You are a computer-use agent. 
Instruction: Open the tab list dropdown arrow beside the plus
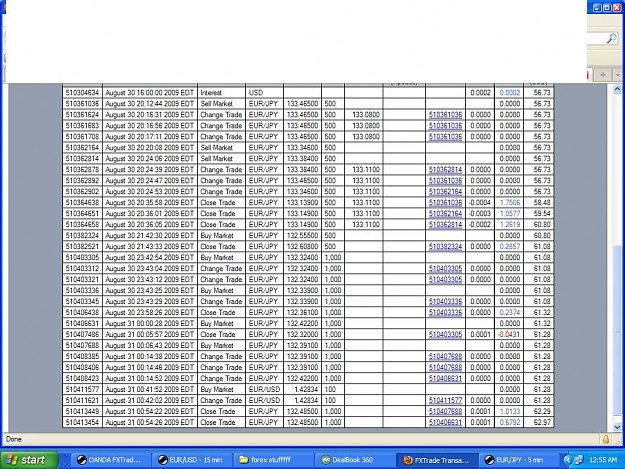617,75
